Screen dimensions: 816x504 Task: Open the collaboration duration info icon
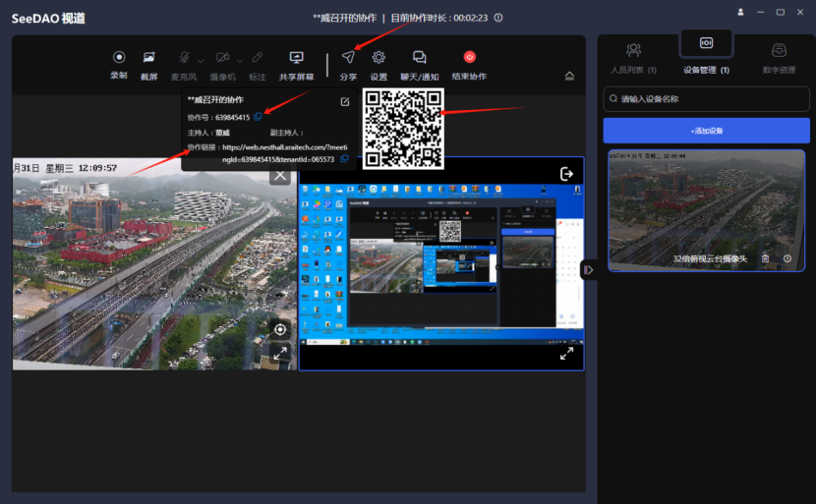click(x=498, y=18)
